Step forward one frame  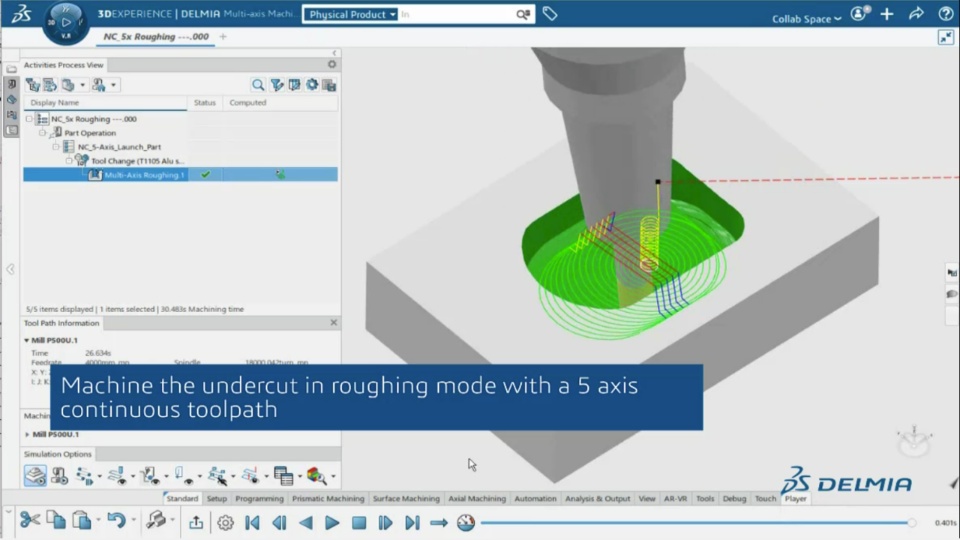pyautogui.click(x=385, y=523)
